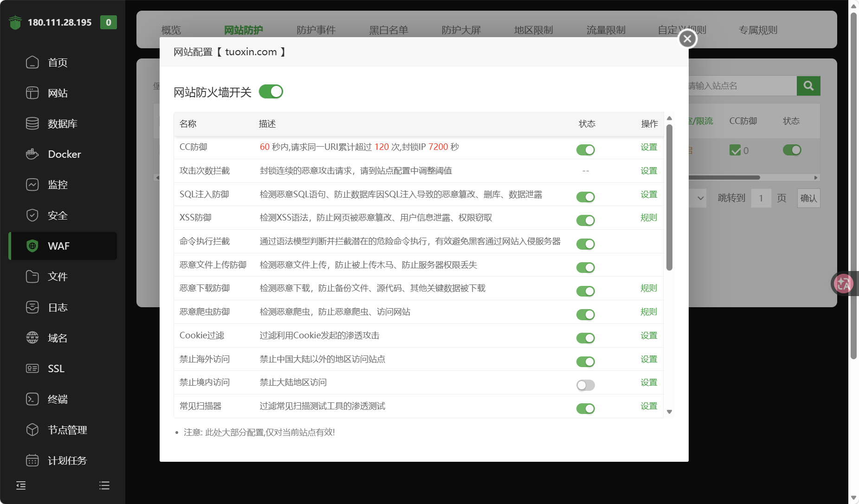This screenshot has height=504, width=859.
Task: Open 设置 for 常见扫描器
Action: [x=649, y=406]
